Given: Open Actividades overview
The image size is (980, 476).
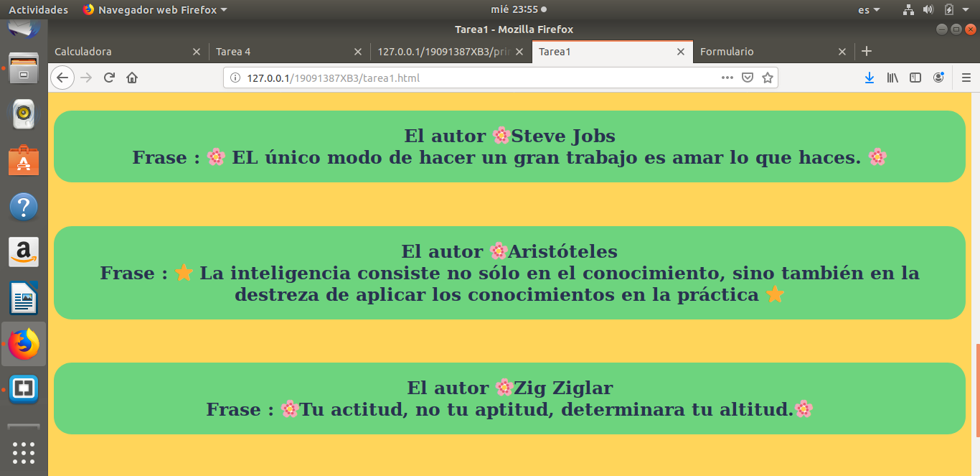Looking at the screenshot, I should (39, 9).
